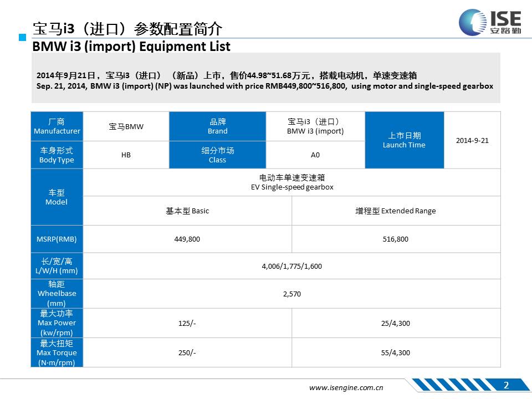The height and width of the screenshot is (399, 532).
Task: Click the Class header cell
Action: (x=217, y=155)
